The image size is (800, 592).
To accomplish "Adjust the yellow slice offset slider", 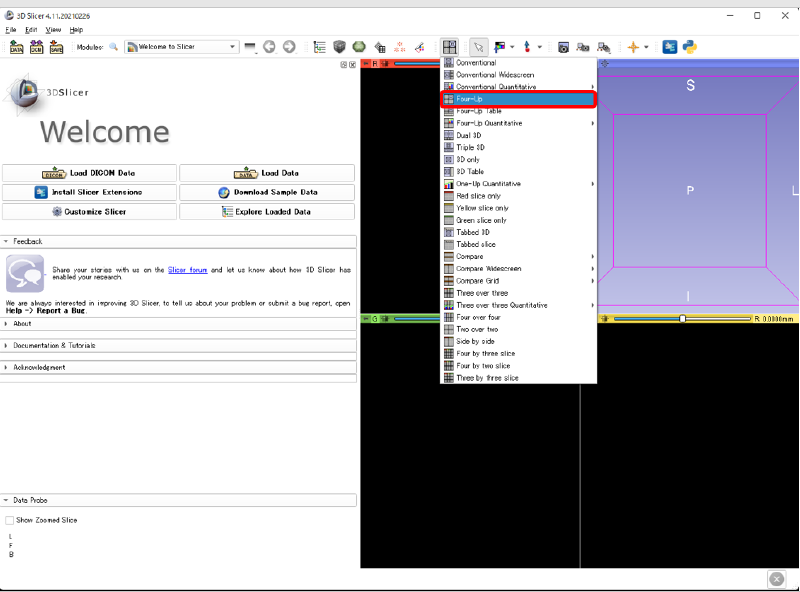I will click(682, 319).
